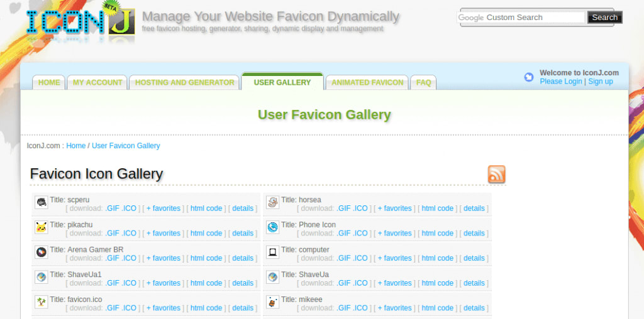This screenshot has width=644, height=319.
Task: Open HOSTING AND GENERATOR tab
Action: (184, 82)
